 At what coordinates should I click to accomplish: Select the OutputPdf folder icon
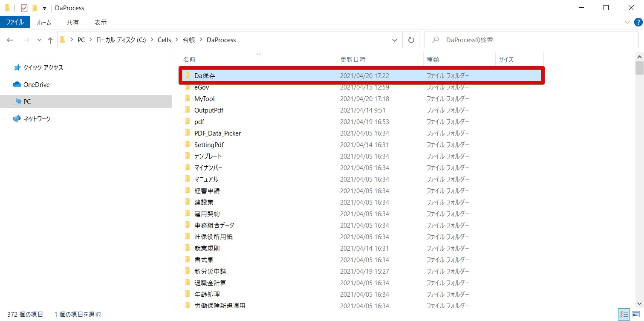[x=188, y=110]
